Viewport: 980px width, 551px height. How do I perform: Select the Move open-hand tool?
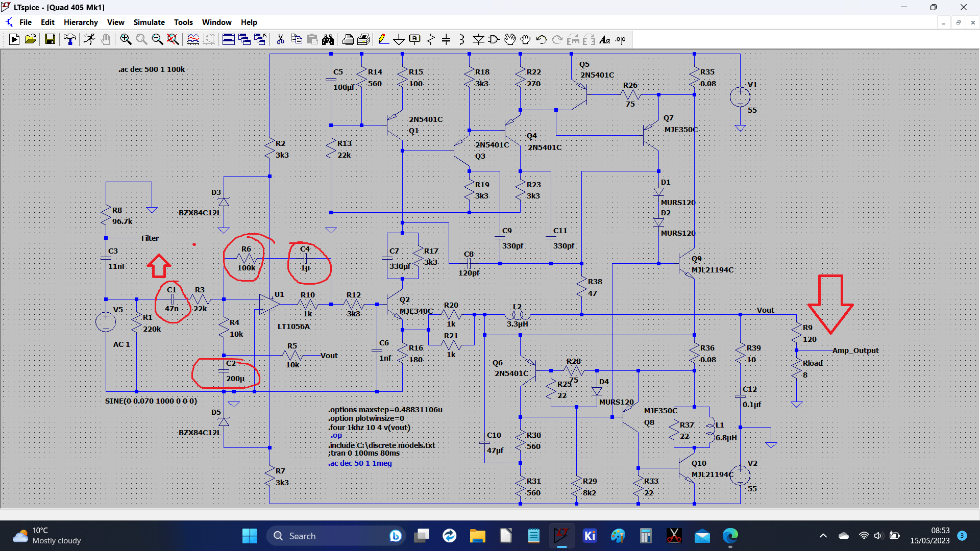510,39
